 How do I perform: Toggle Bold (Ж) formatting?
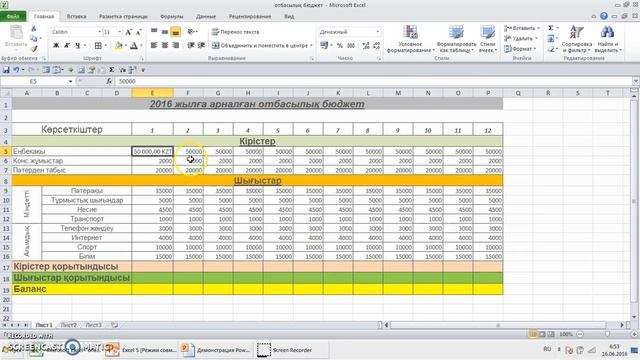56,46
